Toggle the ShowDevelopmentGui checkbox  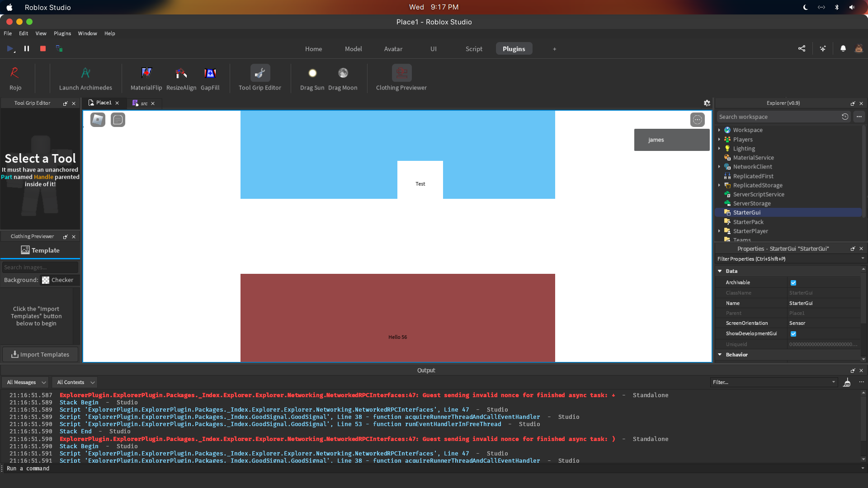pos(793,334)
